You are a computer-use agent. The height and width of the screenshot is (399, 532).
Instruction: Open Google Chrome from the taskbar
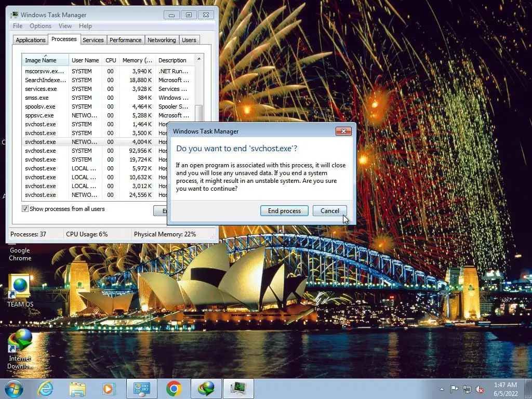(174, 389)
